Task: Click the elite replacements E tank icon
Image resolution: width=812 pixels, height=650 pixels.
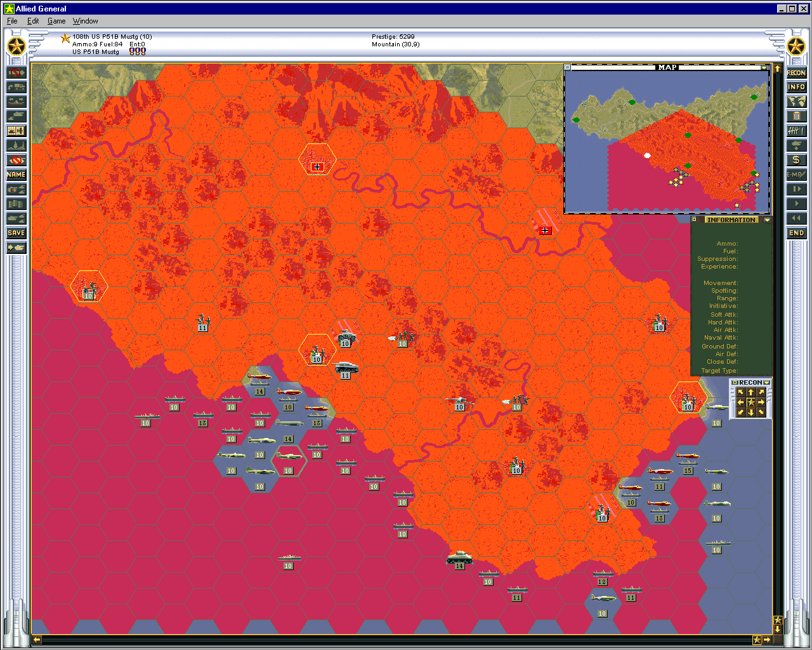Action: pos(16,189)
